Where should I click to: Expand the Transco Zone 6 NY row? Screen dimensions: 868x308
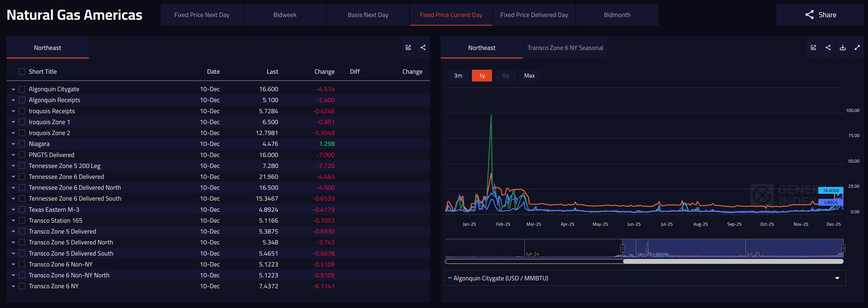pyautogui.click(x=13, y=286)
